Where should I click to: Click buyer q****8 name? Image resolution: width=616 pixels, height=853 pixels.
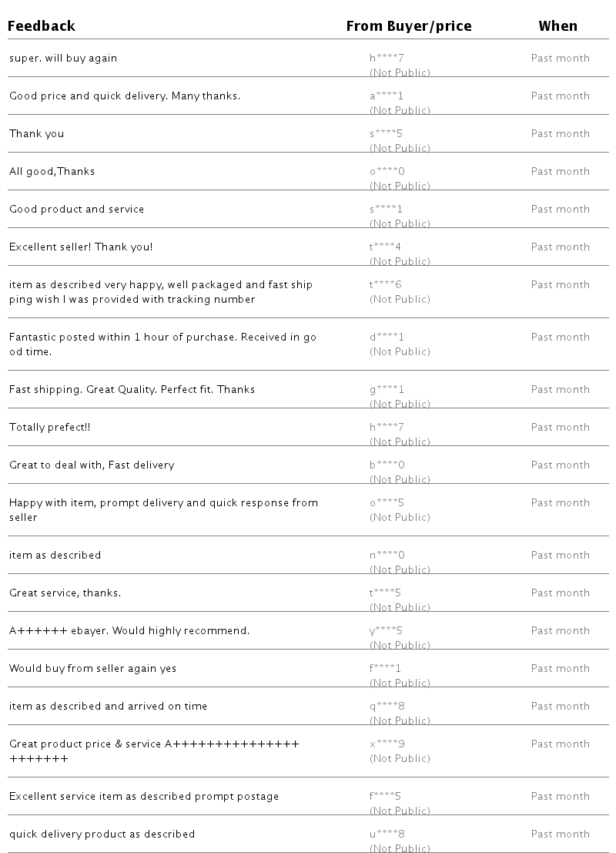[387, 707]
